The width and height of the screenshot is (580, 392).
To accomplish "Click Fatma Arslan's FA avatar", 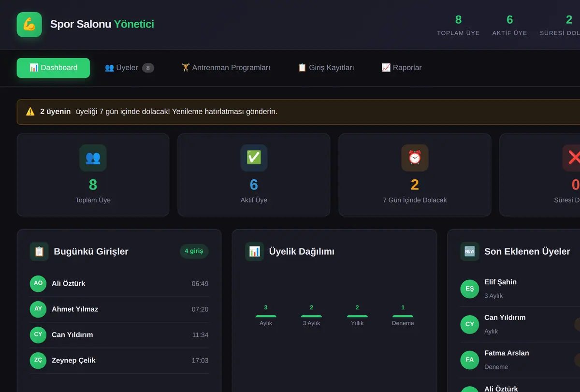I will [470, 360].
